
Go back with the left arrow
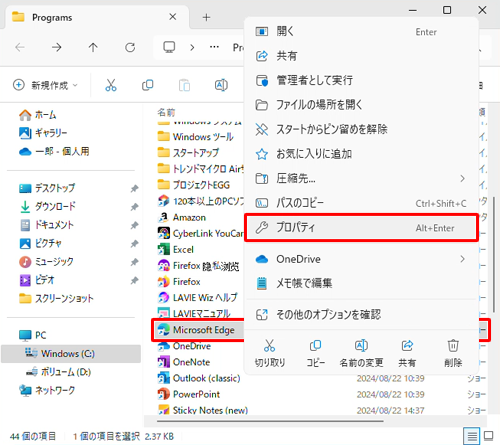point(20,47)
